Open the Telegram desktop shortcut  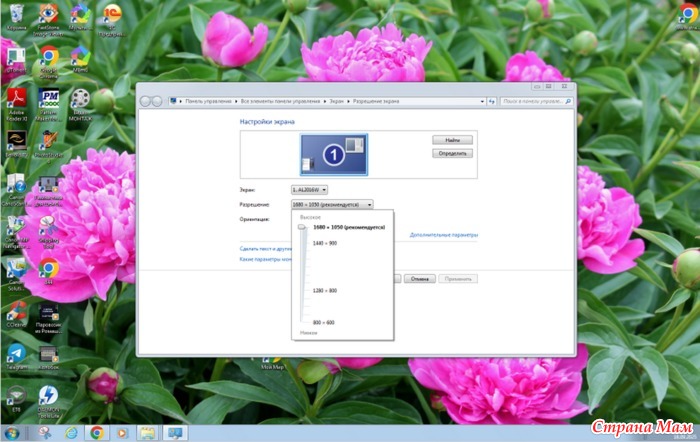click(x=17, y=355)
